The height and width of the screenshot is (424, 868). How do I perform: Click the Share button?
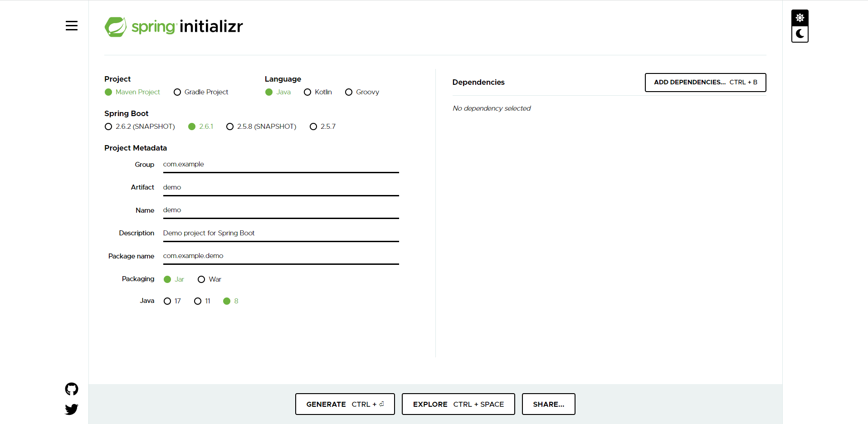click(549, 404)
